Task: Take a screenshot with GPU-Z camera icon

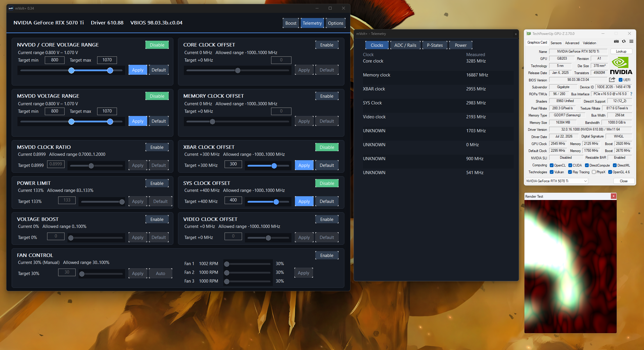Action: 616,41
